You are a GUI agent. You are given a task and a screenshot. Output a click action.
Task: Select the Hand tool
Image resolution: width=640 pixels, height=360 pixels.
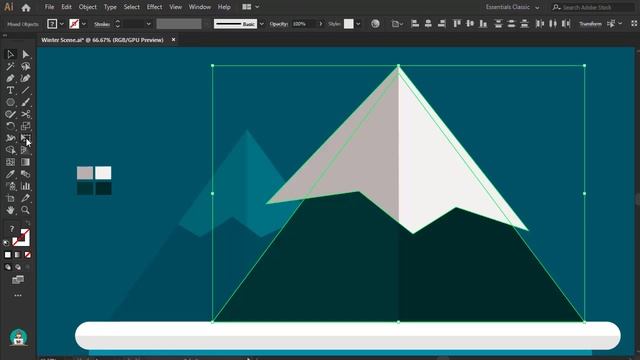click(x=10, y=210)
